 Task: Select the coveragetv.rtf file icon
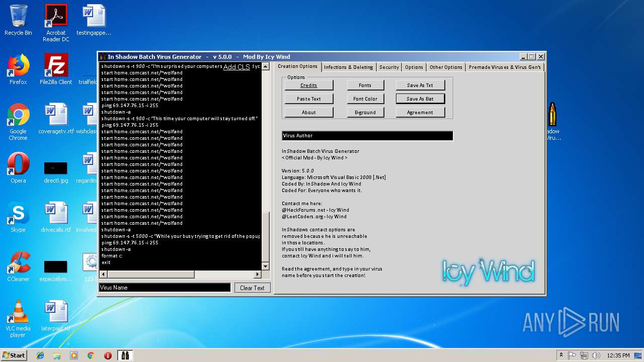pos(56,119)
